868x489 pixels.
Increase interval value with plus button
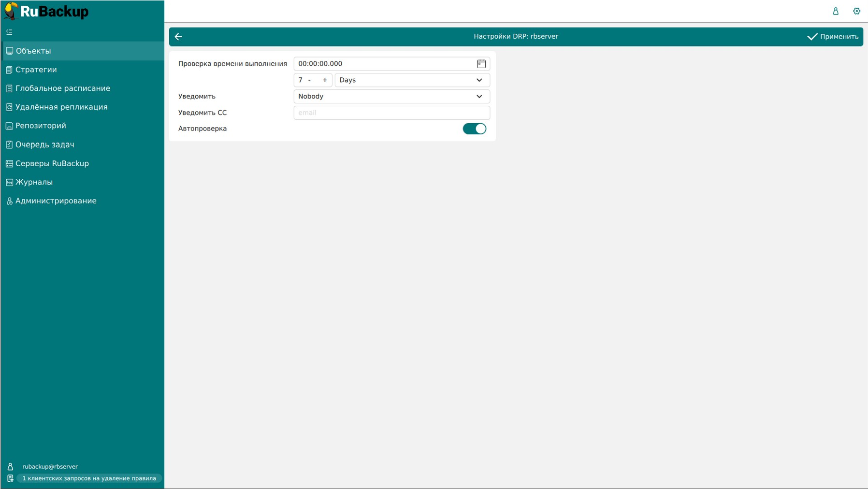pyautogui.click(x=325, y=80)
